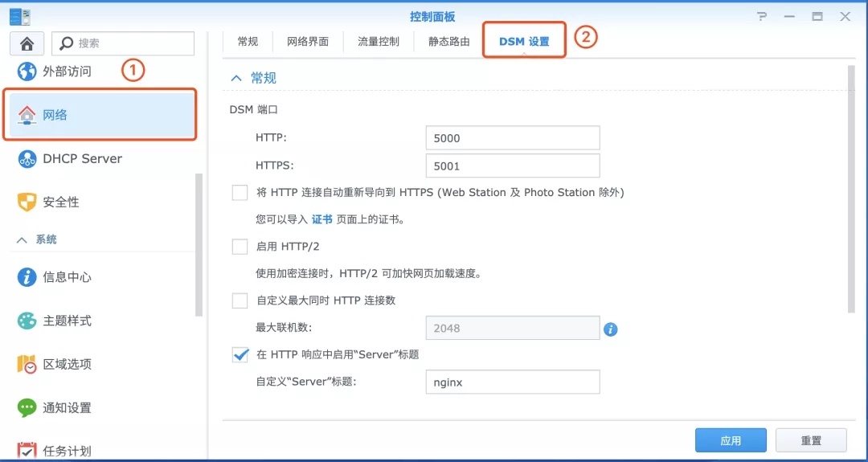The width and height of the screenshot is (868, 462).
Task: Follow the 证书 link
Action: click(322, 219)
